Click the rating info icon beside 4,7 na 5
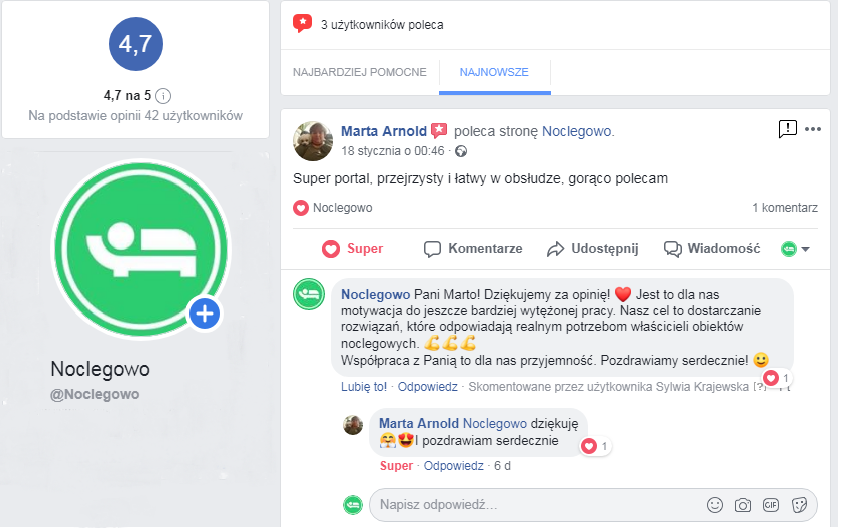 [163, 96]
